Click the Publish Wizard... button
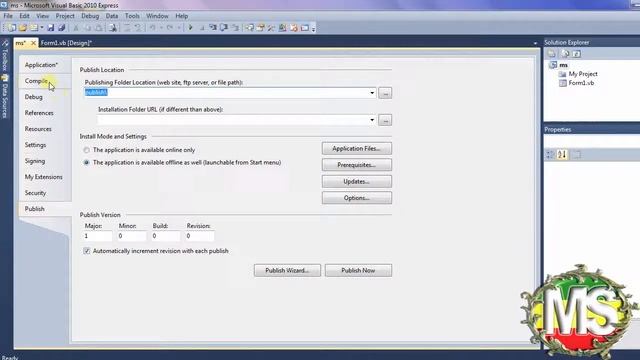The height and width of the screenshot is (360, 640). point(287,270)
